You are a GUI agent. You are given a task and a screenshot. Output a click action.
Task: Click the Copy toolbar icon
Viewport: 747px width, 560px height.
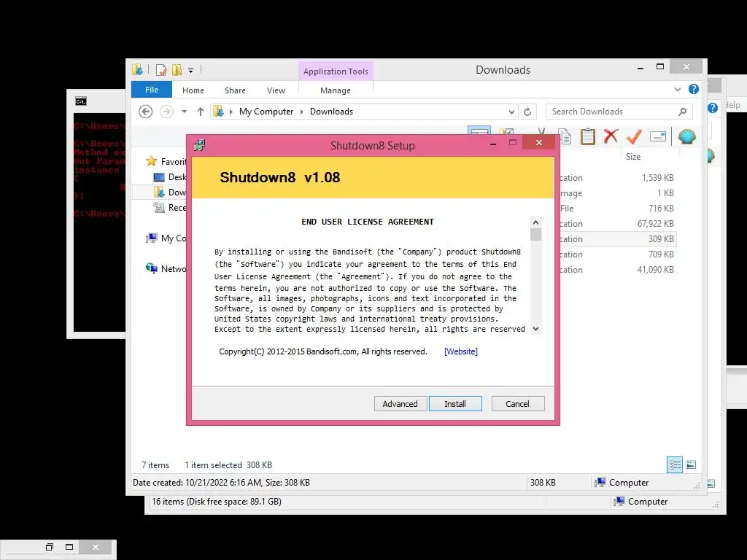point(565,136)
